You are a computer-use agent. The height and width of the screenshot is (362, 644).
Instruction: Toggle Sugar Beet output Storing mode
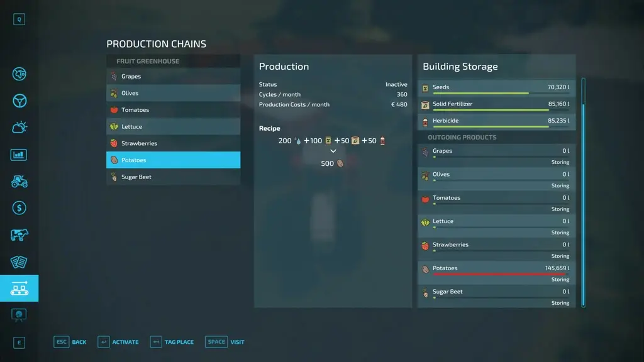click(560, 303)
